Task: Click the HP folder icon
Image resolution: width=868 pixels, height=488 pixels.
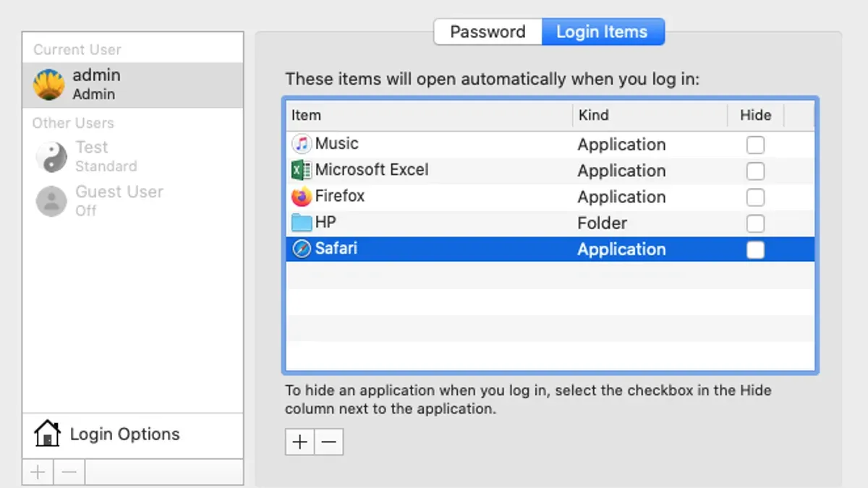Action: [x=301, y=223]
